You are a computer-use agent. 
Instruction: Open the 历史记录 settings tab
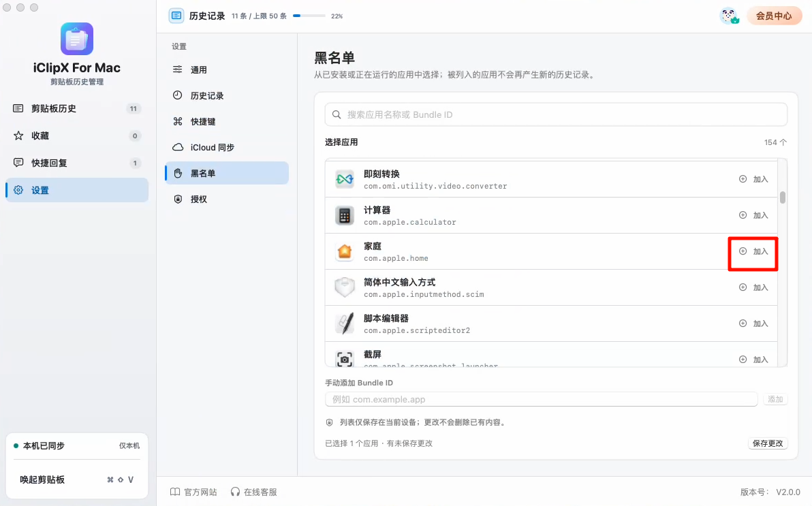(227, 96)
